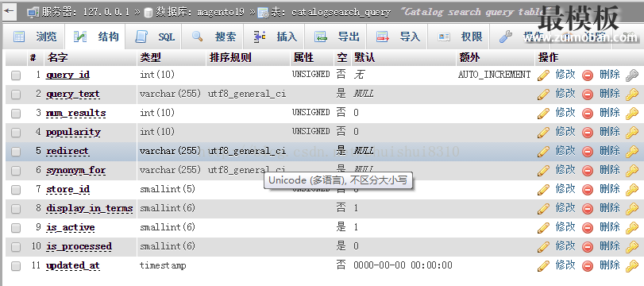Click pencil edit icon for query_text row
Viewport: 644px width, 286px height.
pyautogui.click(x=543, y=94)
